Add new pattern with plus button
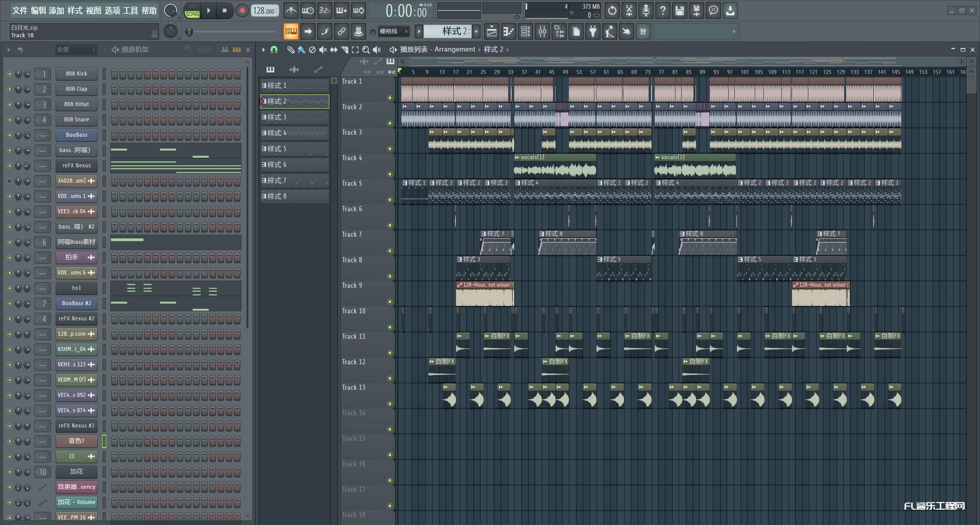Viewport: 980px width, 525px height. pos(476,32)
